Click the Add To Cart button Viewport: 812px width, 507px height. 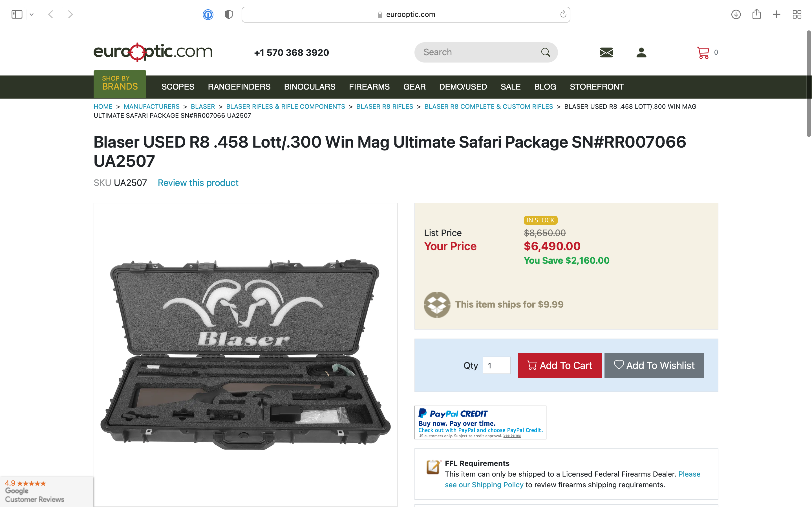[x=559, y=365]
